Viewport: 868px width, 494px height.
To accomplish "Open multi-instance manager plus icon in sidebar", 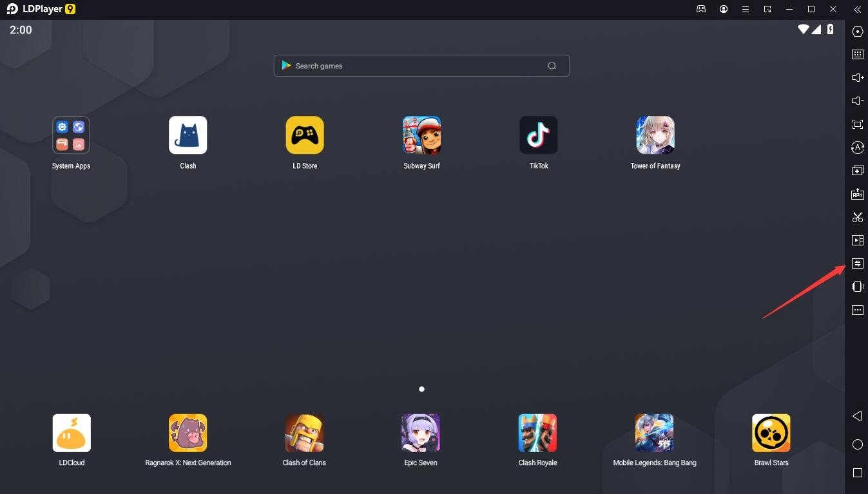I will [858, 171].
